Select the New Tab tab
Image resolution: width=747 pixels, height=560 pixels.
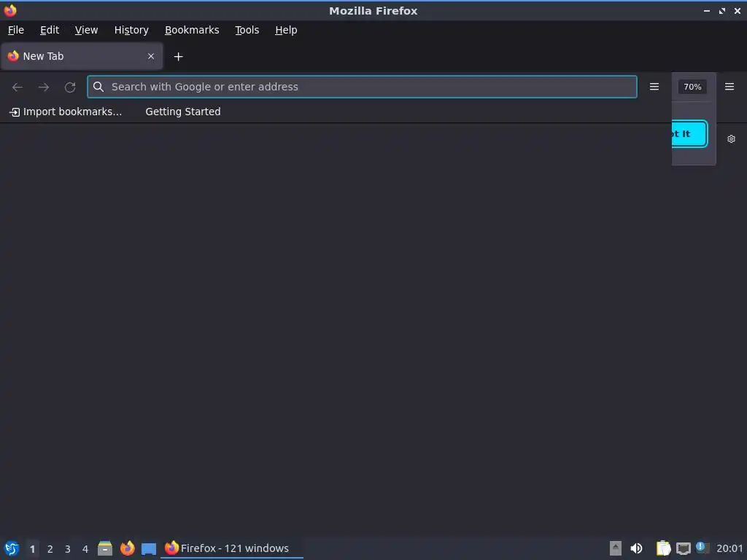(82, 56)
